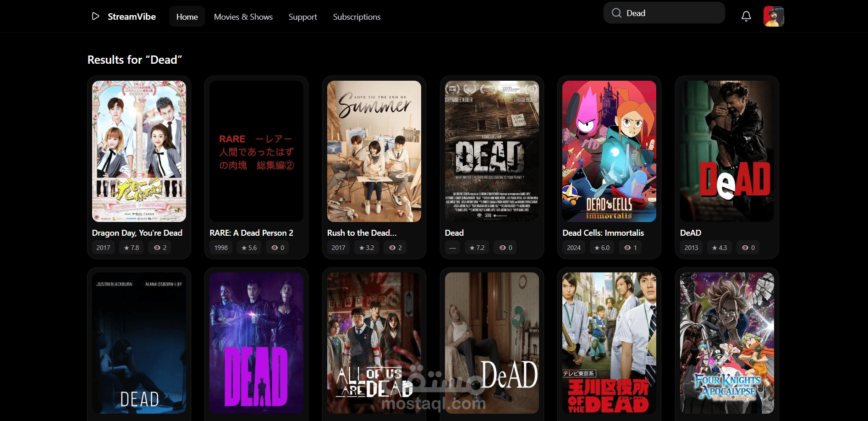The image size is (868, 421).
Task: Click the 4.3 star rating on DeAD
Action: point(720,248)
